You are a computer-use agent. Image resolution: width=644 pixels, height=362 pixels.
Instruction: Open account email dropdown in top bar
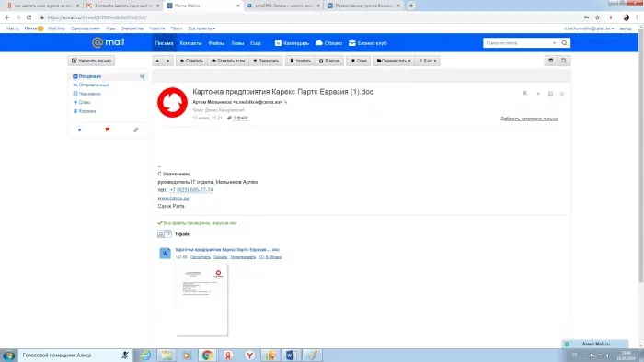589,28
